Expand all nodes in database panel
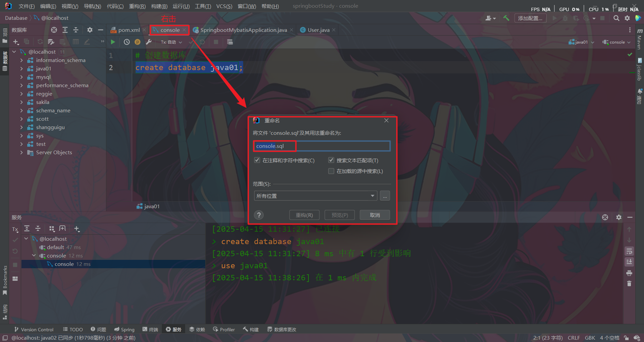This screenshot has width=644, height=342. coord(65,30)
